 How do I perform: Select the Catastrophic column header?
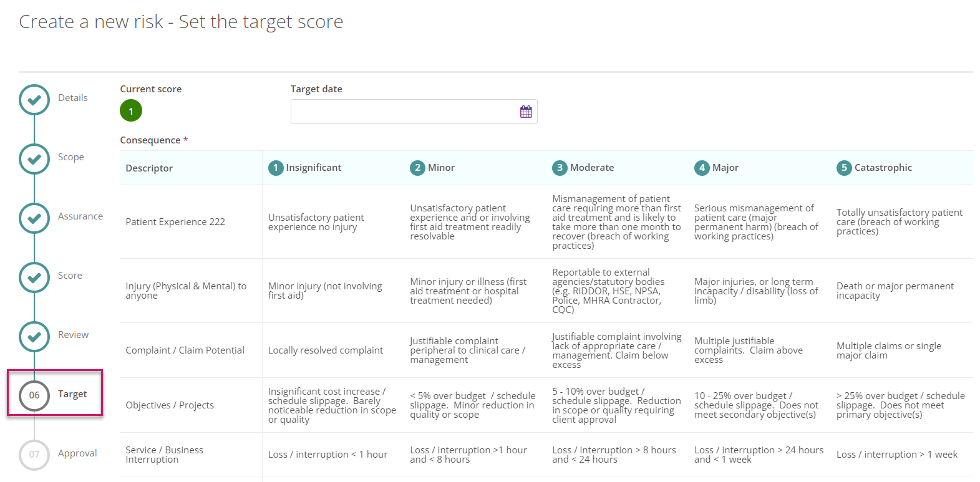[883, 168]
